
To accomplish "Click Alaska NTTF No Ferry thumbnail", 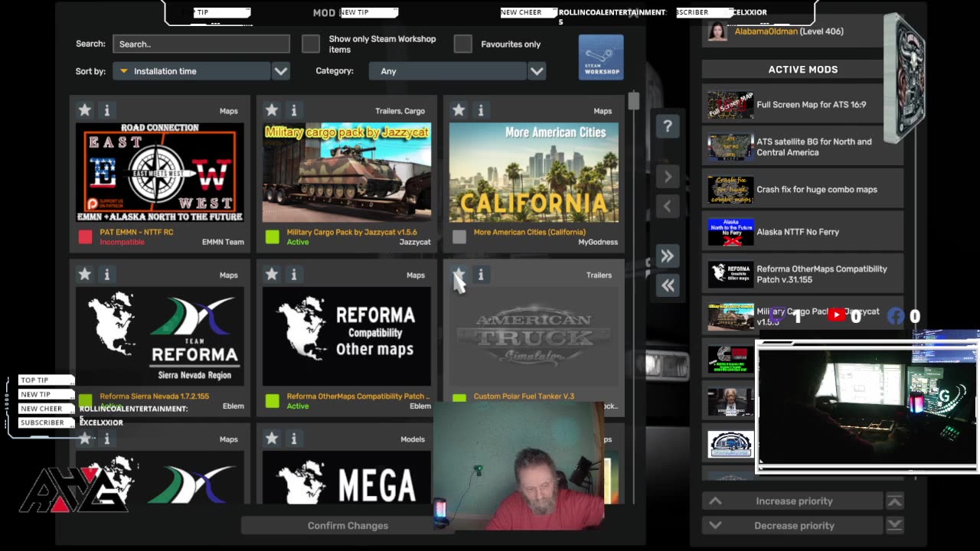I will (730, 232).
